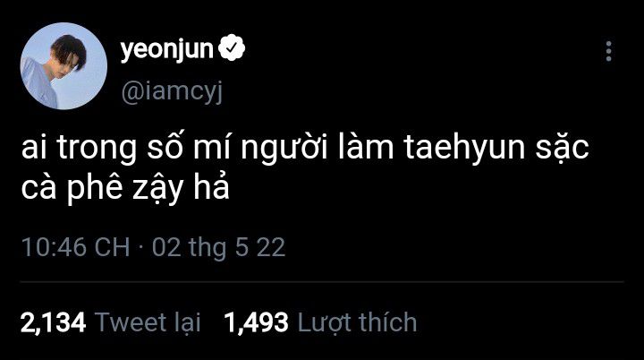Viewport: 644px width, 360px height.
Task: View the "Tweet lại" retweets list
Action: [x=148, y=321]
